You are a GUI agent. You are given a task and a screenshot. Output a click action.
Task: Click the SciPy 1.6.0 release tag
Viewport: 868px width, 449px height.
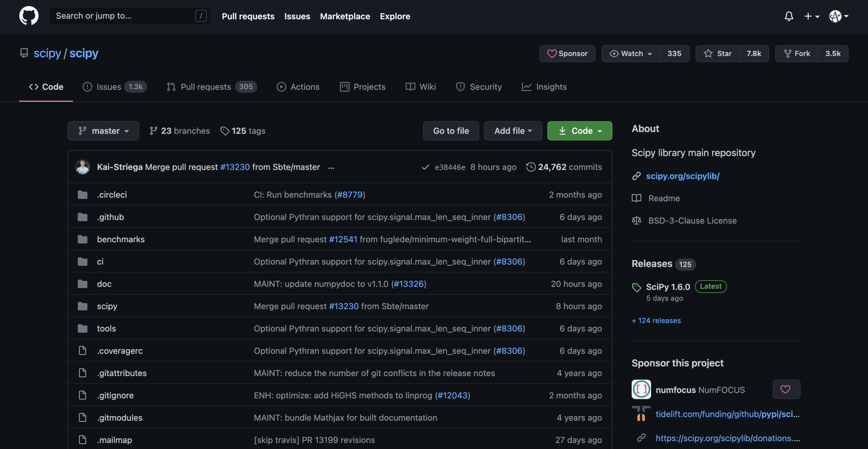(668, 287)
